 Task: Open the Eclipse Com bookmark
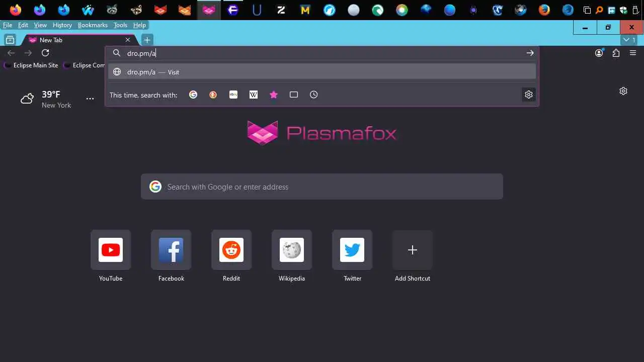pos(84,65)
